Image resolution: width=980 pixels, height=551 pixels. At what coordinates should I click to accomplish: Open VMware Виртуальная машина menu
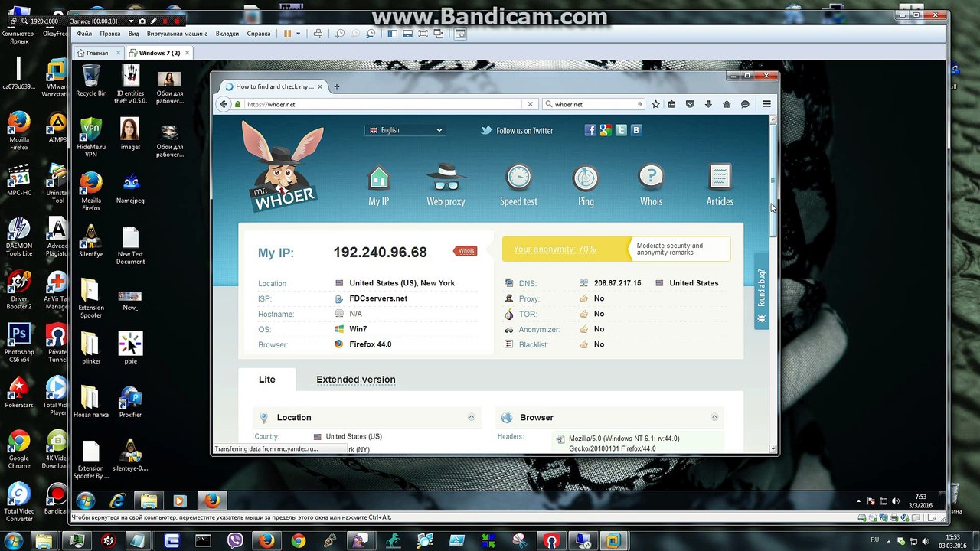[x=178, y=34]
